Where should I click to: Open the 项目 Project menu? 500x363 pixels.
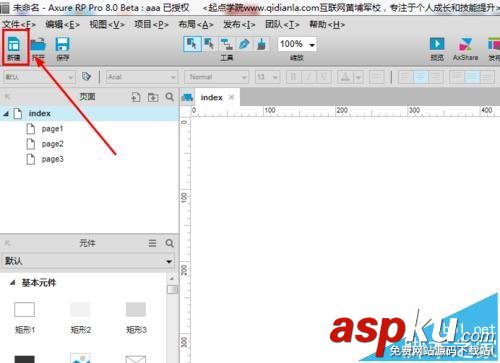point(151,25)
